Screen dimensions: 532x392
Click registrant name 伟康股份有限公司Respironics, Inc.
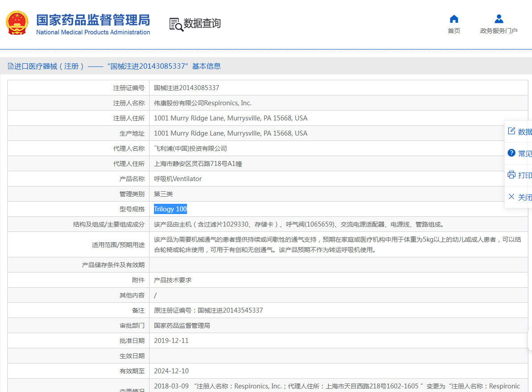tap(203, 103)
